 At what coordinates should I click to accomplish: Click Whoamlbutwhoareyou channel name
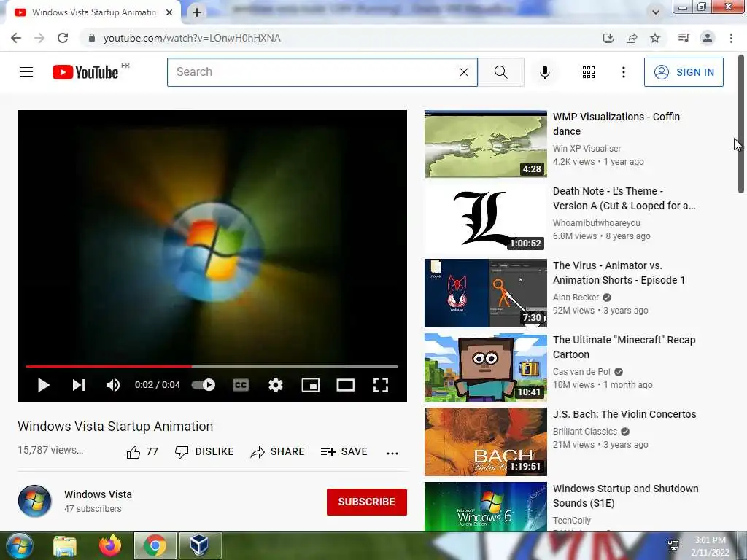click(x=597, y=223)
